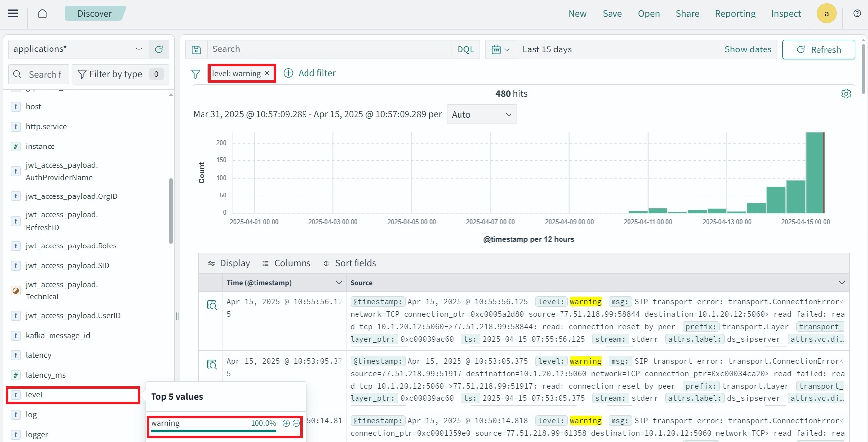Image resolution: width=868 pixels, height=442 pixels.
Task: Expand the Source column menu
Action: [x=842, y=283]
